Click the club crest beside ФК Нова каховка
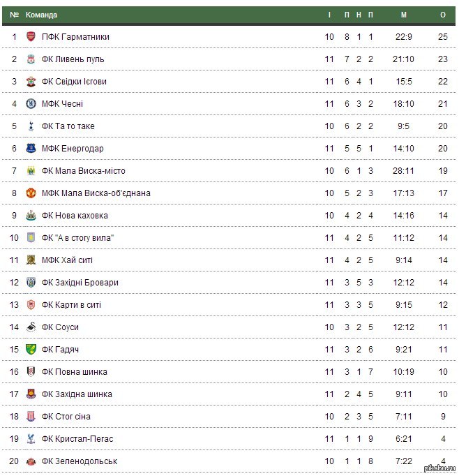This screenshot has height=476, width=459. (x=31, y=215)
